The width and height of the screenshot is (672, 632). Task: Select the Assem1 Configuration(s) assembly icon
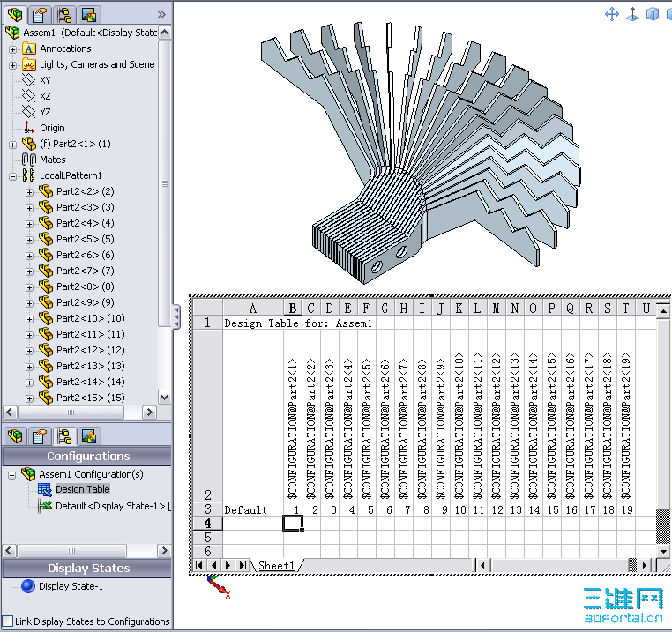[x=28, y=473]
